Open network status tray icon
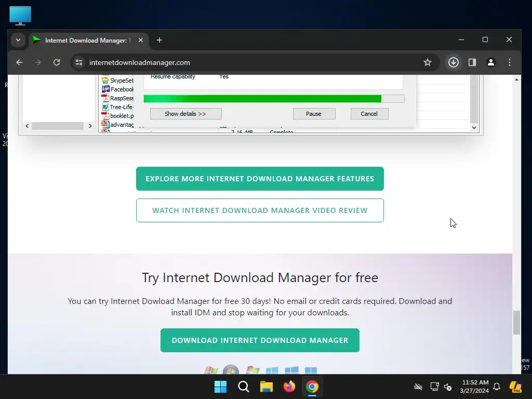The image size is (532, 399). (x=435, y=387)
